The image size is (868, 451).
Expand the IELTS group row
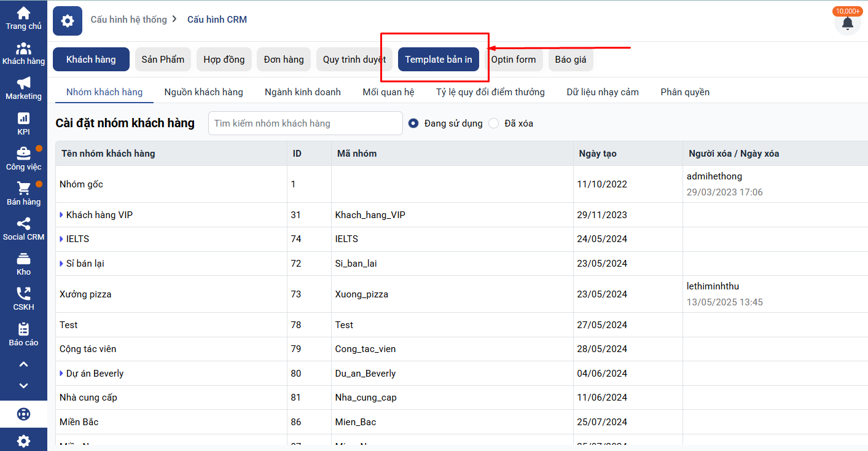pos(61,239)
